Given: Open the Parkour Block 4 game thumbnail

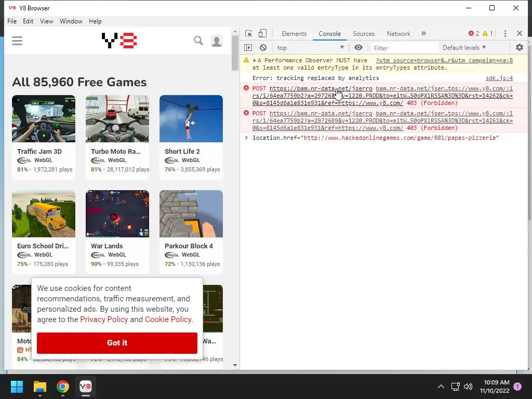Looking at the screenshot, I should click(191, 214).
